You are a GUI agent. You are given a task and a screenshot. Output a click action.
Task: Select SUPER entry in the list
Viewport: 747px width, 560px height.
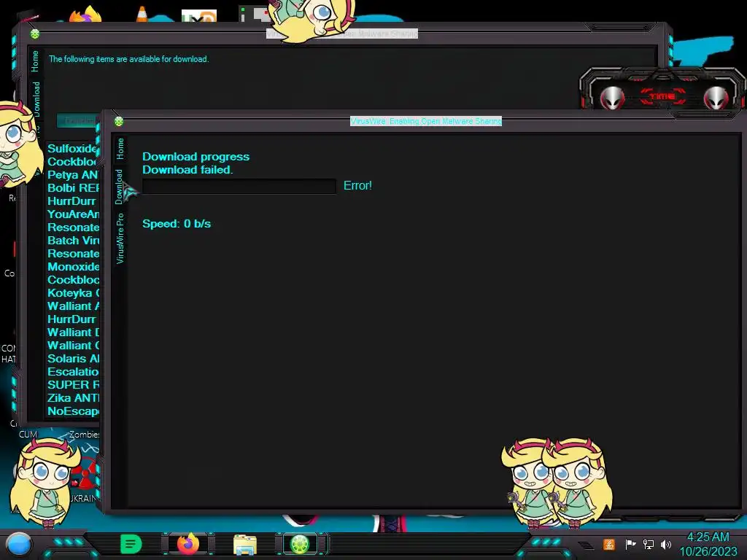(x=72, y=385)
